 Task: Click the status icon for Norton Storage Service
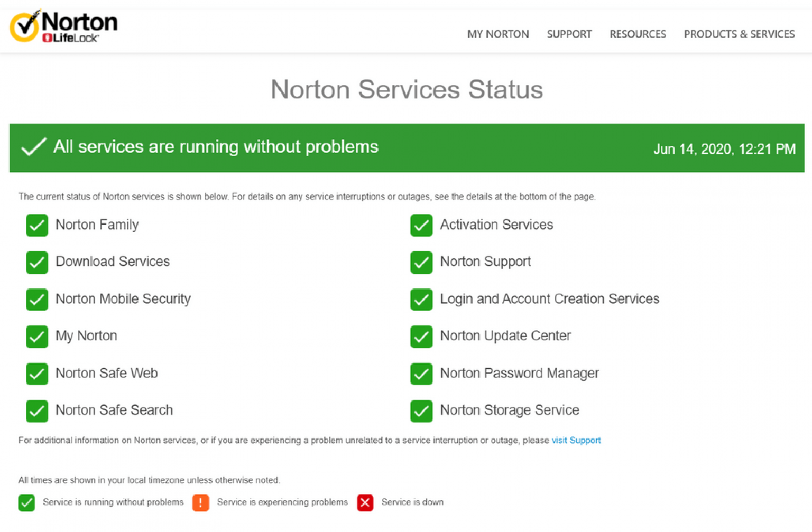(421, 411)
